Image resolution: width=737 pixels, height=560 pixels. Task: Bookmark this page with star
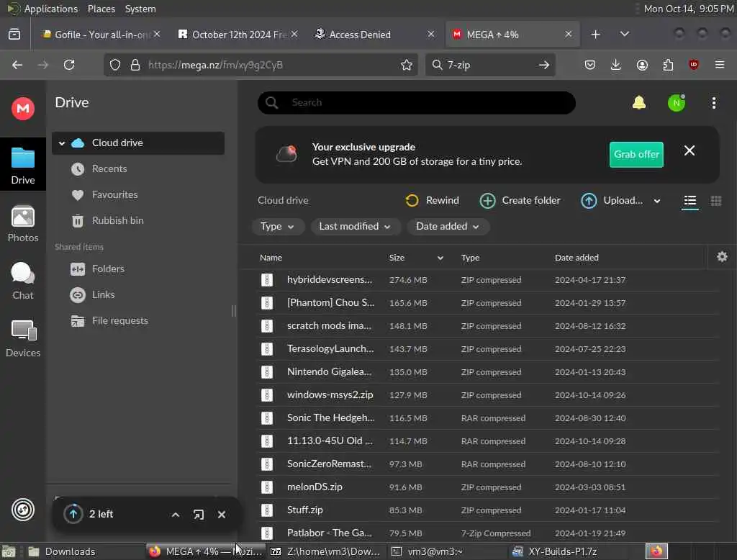coord(406,65)
